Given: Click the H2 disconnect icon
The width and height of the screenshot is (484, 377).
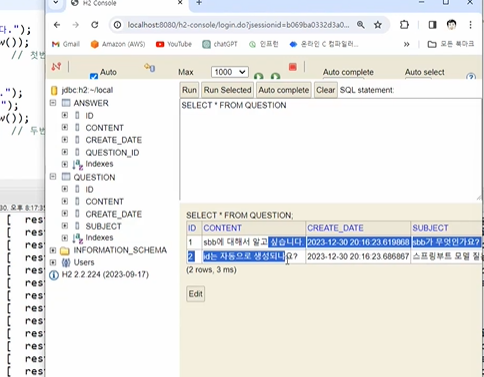Looking at the screenshot, I should click(56, 66).
